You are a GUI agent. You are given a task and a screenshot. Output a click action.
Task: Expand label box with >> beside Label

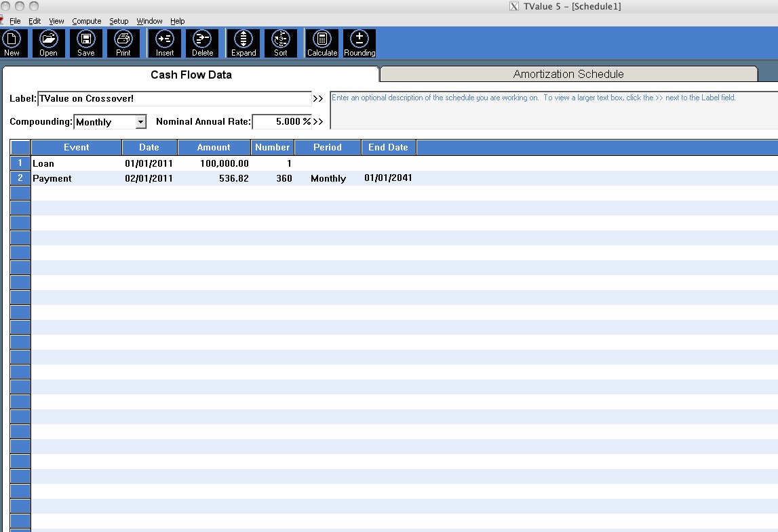click(x=318, y=99)
